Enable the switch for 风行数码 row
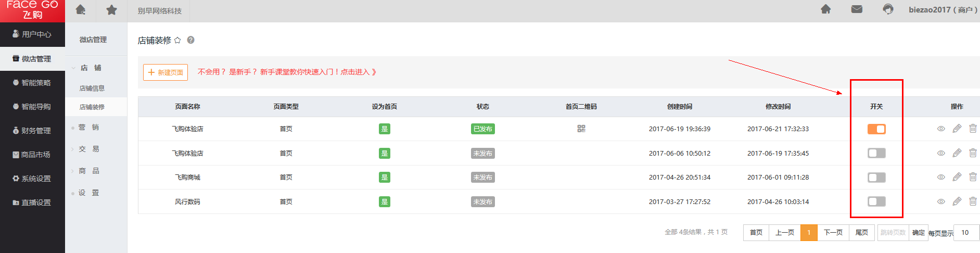The image size is (980, 253). tap(876, 201)
